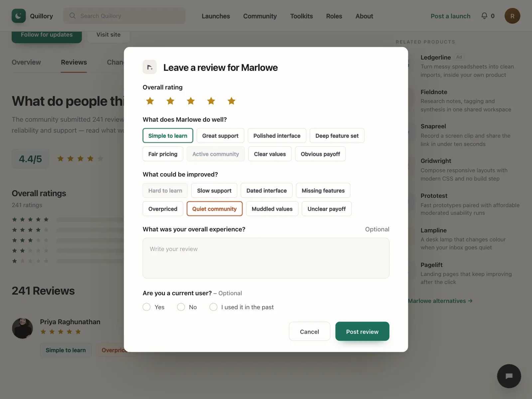Toggle the Polished interface tag

(x=277, y=136)
